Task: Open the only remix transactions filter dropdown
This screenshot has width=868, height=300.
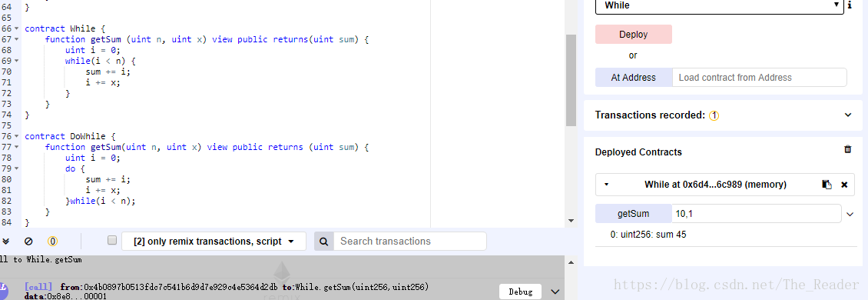Action: point(214,242)
